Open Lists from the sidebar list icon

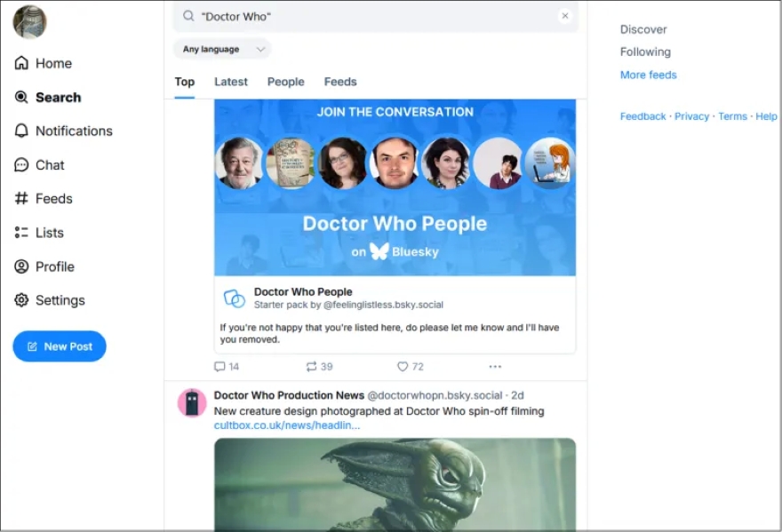(21, 233)
